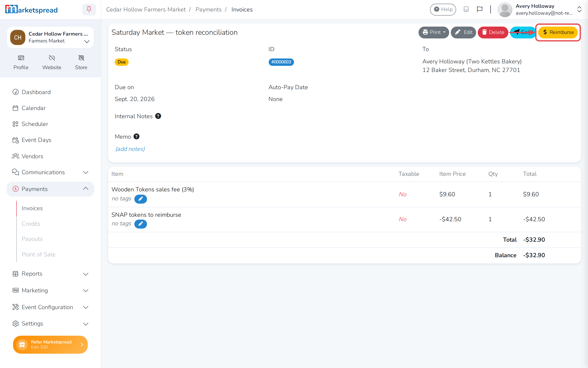
Task: Select Invoices under Payments
Action: [x=32, y=208]
